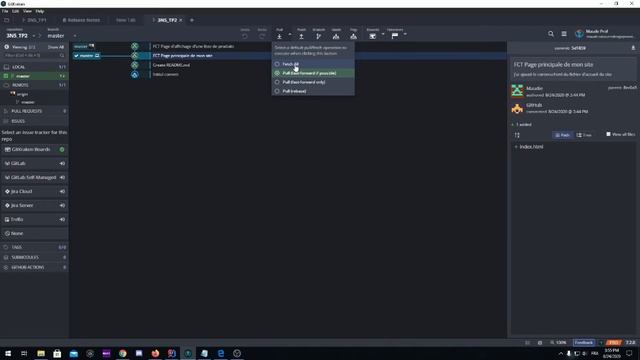Collapse the REMOTE section
Screen dimensions: 640x360
coord(34,85)
